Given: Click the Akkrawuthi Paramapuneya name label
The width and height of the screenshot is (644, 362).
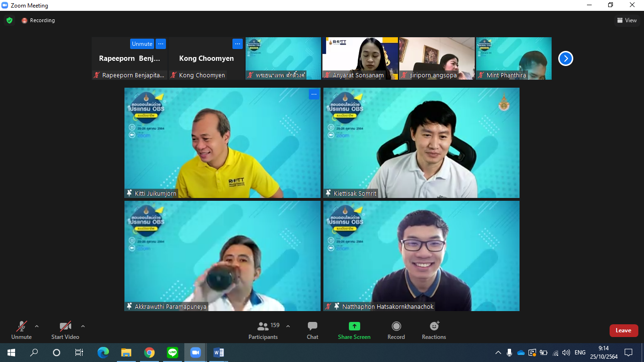Looking at the screenshot, I should tap(171, 306).
